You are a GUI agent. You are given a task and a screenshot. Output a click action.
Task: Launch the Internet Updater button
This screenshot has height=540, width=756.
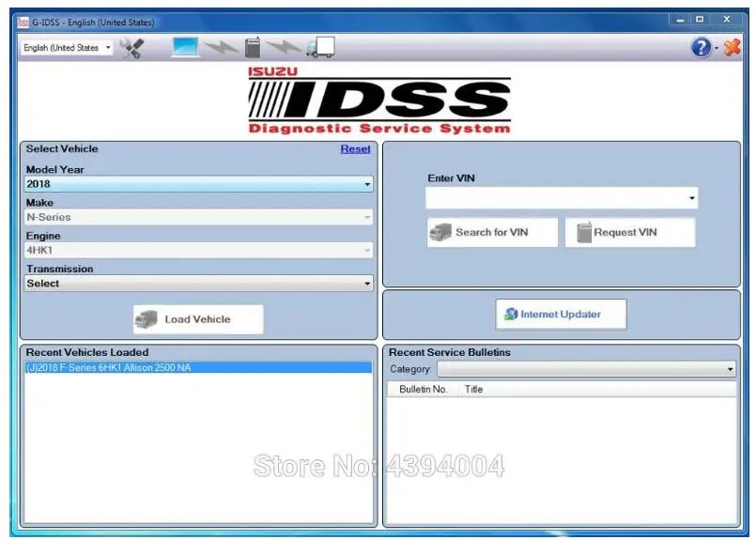click(562, 315)
